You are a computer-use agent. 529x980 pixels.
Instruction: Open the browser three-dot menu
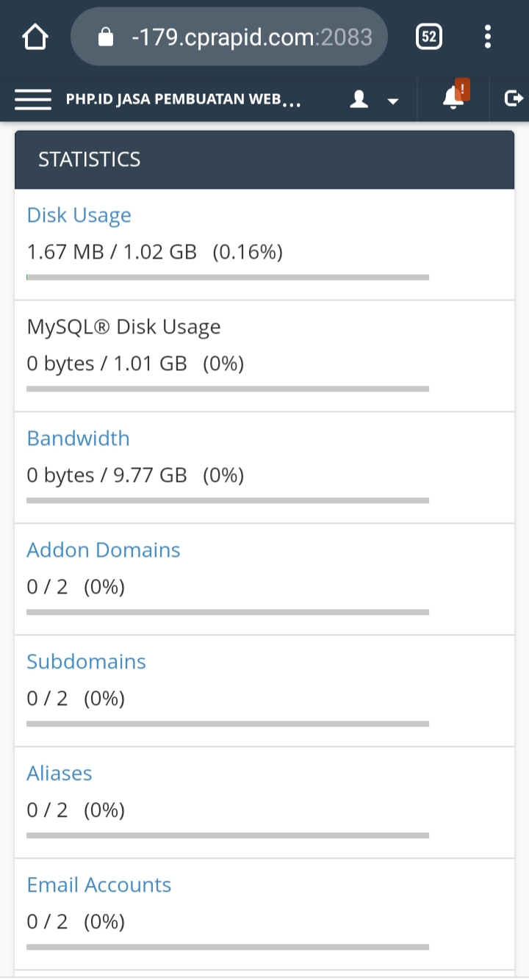tap(488, 37)
